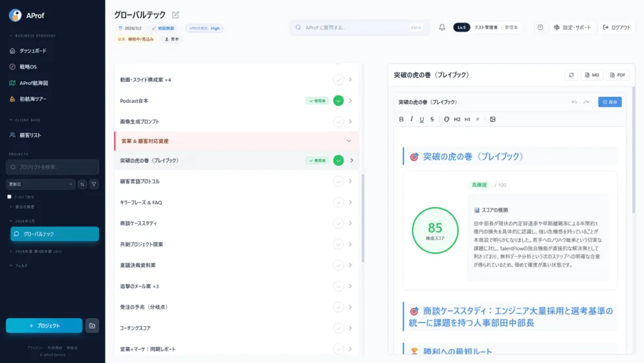Redo the editor change
The width and height of the screenshot is (644, 363).
click(586, 102)
